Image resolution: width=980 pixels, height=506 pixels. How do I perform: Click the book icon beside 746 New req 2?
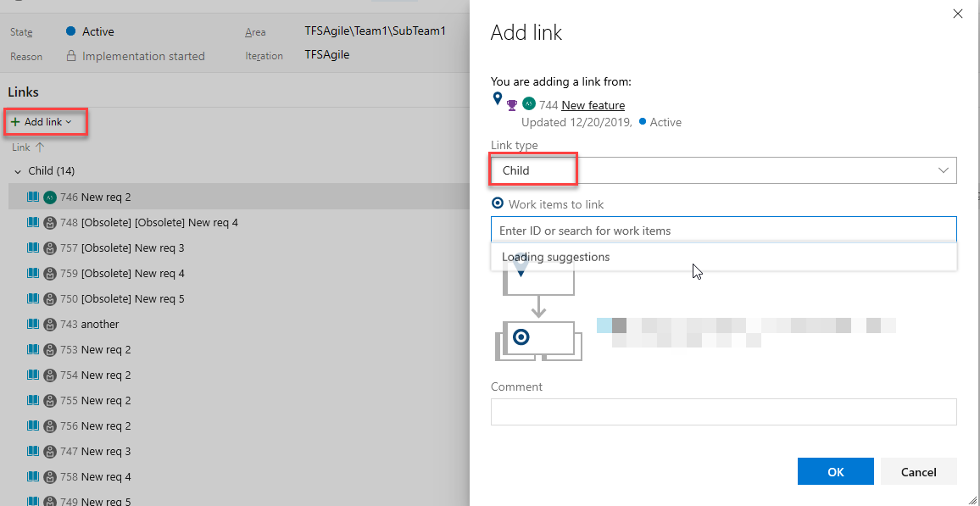point(33,197)
